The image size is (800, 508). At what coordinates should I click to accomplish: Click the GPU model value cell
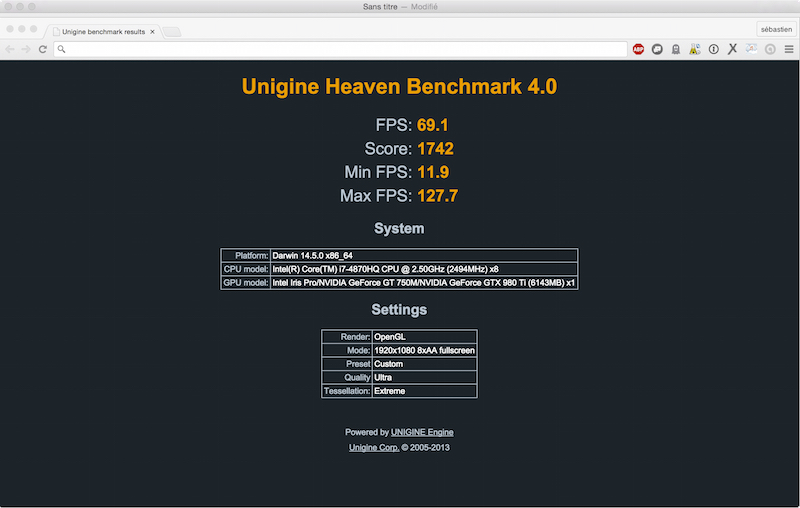[424, 283]
